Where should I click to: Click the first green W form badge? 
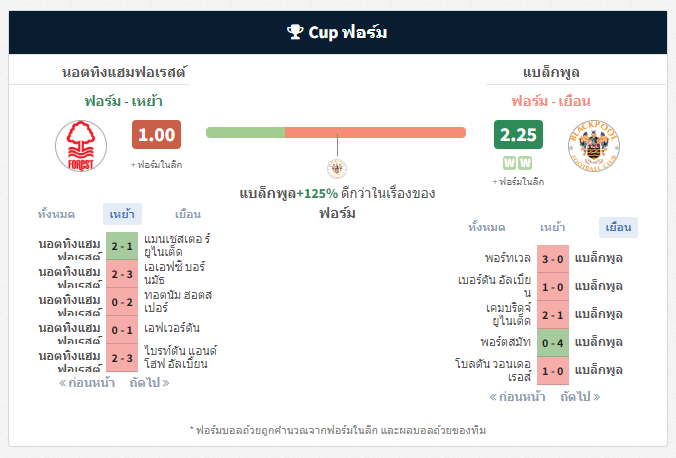(509, 163)
